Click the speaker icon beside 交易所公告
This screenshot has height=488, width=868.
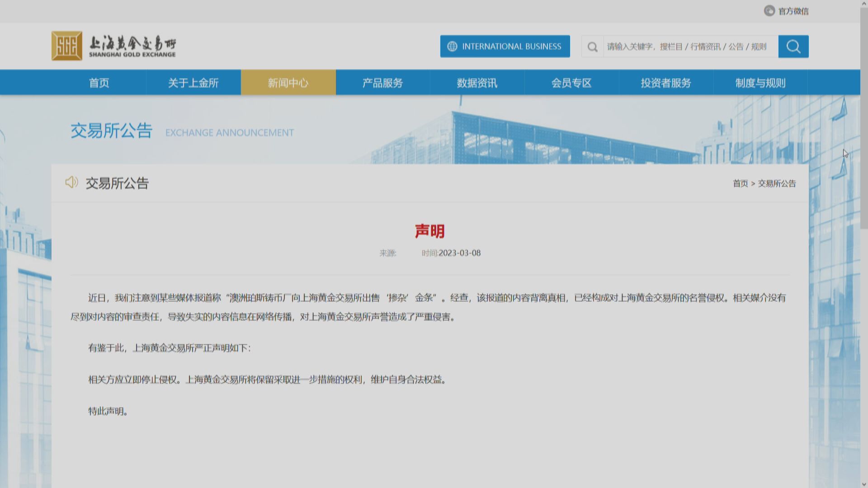point(72,183)
